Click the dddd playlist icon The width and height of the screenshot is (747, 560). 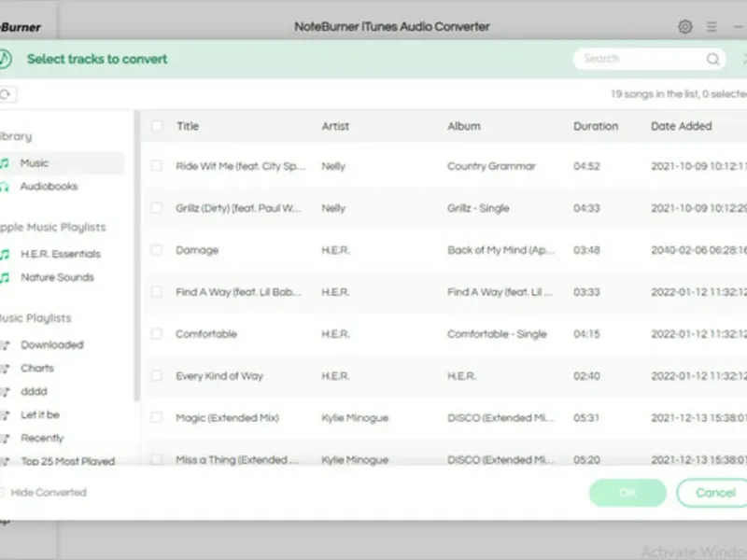pos(5,392)
